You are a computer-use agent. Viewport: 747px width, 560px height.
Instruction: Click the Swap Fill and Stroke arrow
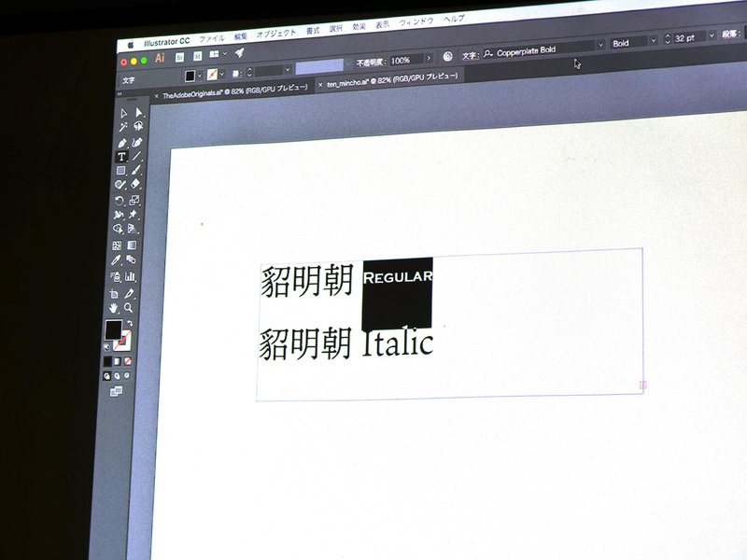[x=130, y=323]
